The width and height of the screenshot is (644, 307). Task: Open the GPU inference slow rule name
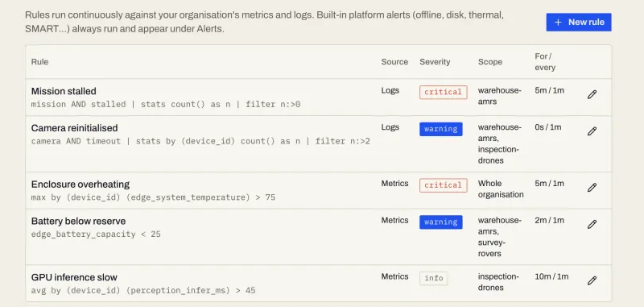point(74,277)
